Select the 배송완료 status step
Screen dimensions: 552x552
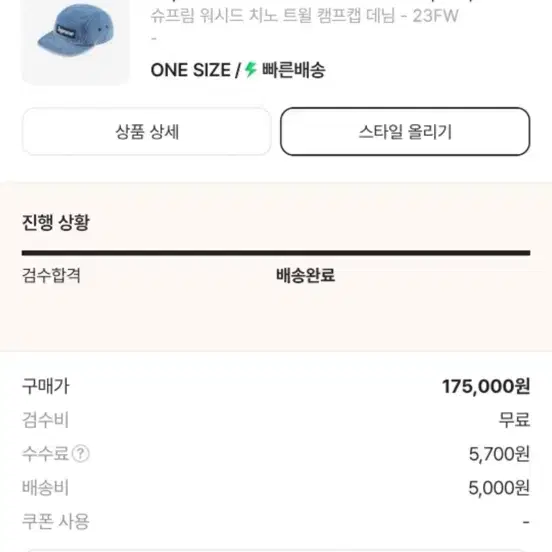(x=305, y=275)
